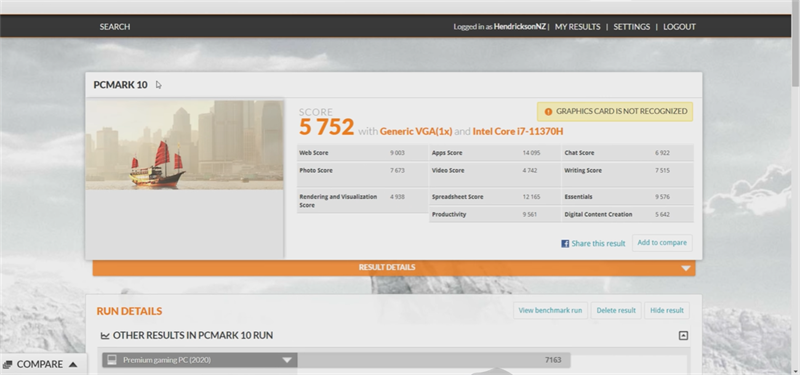Expand the Compare panel arrow
The width and height of the screenshot is (800, 375).
click(72, 364)
